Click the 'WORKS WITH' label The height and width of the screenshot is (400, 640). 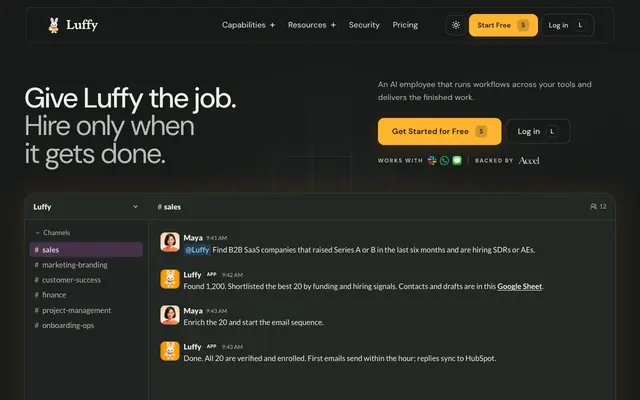[x=400, y=160]
